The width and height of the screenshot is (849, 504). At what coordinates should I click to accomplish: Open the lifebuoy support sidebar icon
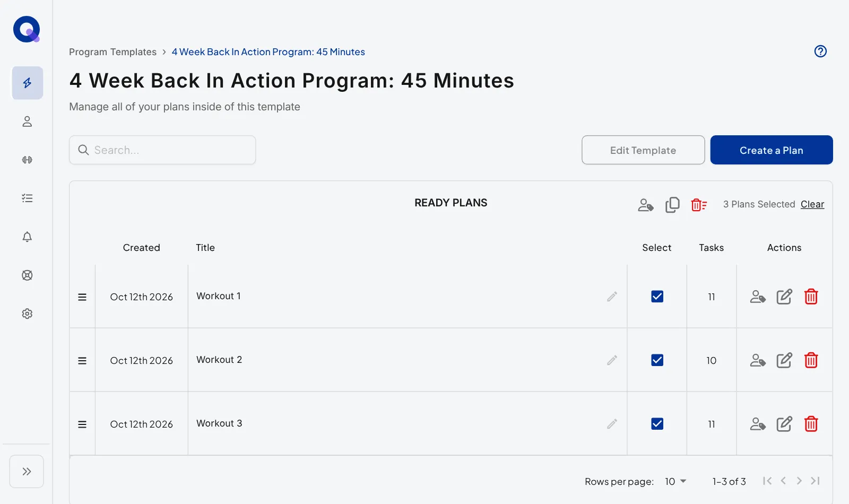27,275
